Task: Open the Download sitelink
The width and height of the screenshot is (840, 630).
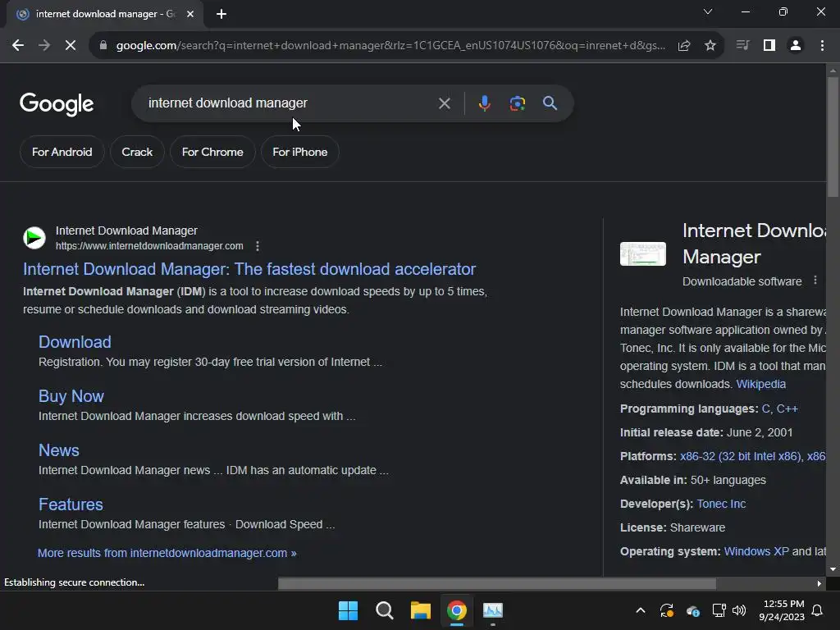Action: 75,342
